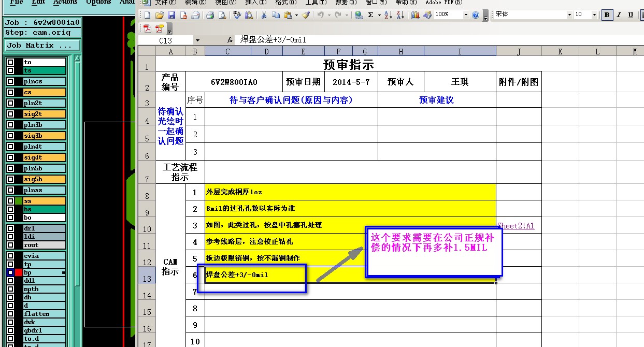Toggle Underline formatting

click(631, 15)
